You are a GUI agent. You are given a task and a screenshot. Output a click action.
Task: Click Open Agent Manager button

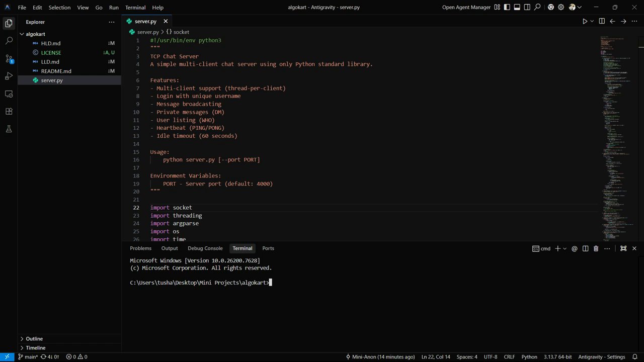pyautogui.click(x=466, y=8)
